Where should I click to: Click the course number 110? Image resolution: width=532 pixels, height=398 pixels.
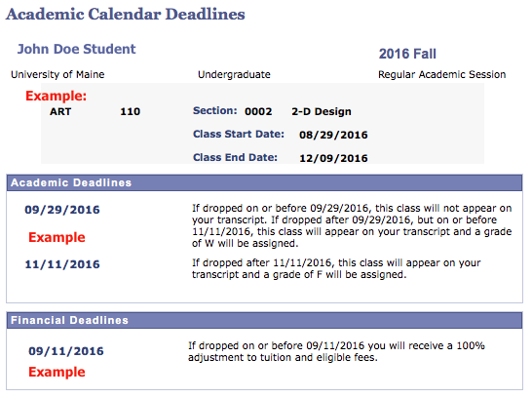[130, 111]
